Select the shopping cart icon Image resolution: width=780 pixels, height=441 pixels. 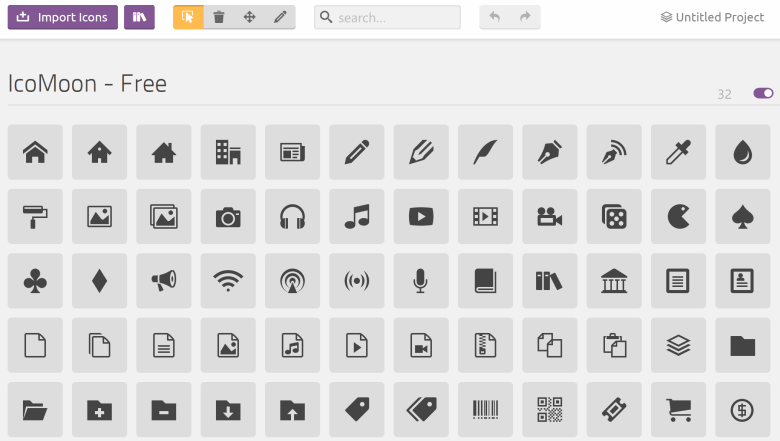pyautogui.click(x=679, y=410)
